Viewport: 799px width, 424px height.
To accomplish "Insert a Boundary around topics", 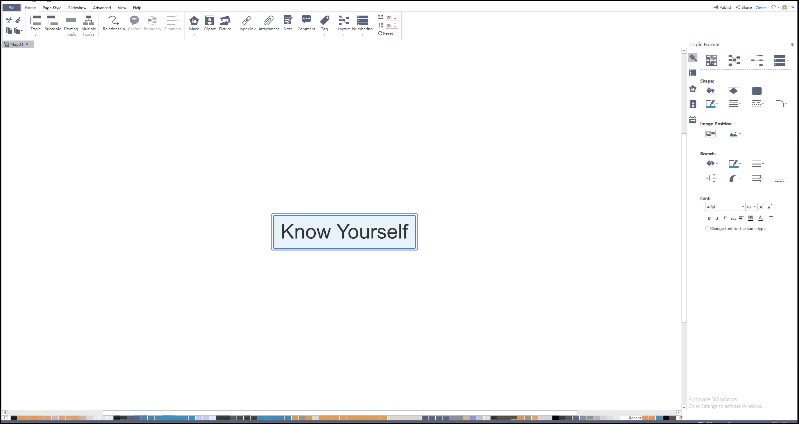I will click(x=151, y=23).
